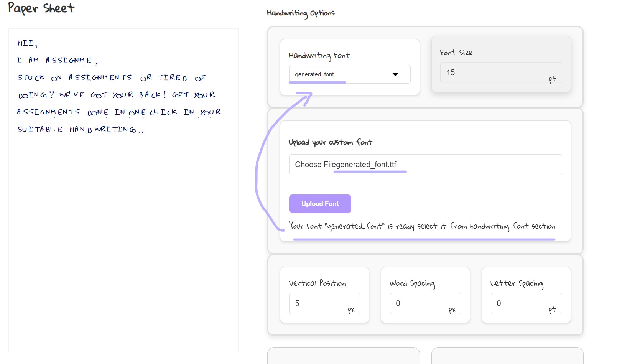Click the pt unit in Font Size box
The width and height of the screenshot is (617, 364).
click(x=552, y=79)
